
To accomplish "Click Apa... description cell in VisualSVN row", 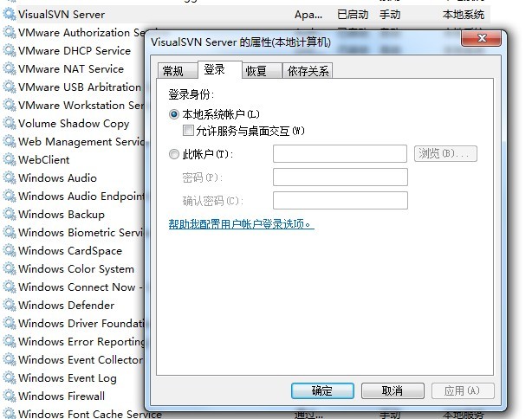I will [308, 15].
